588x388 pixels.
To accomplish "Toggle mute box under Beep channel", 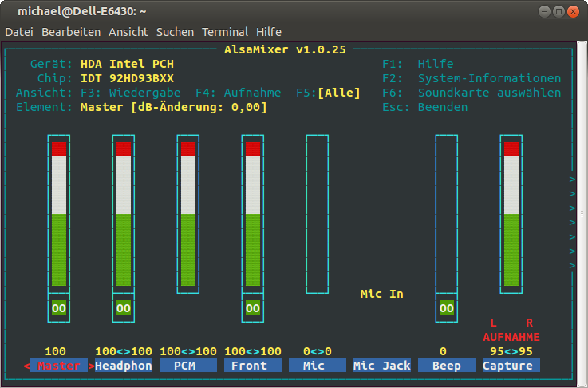I will pos(446,308).
